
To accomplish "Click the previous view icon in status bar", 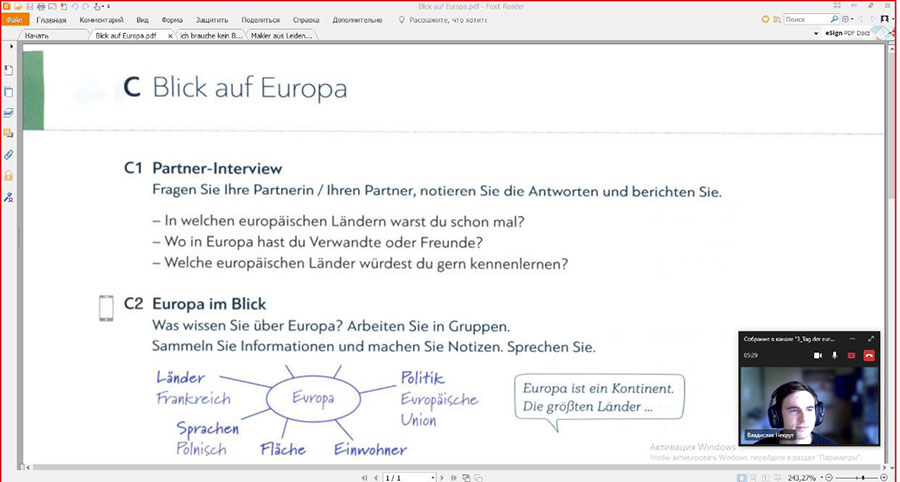I will 466,477.
